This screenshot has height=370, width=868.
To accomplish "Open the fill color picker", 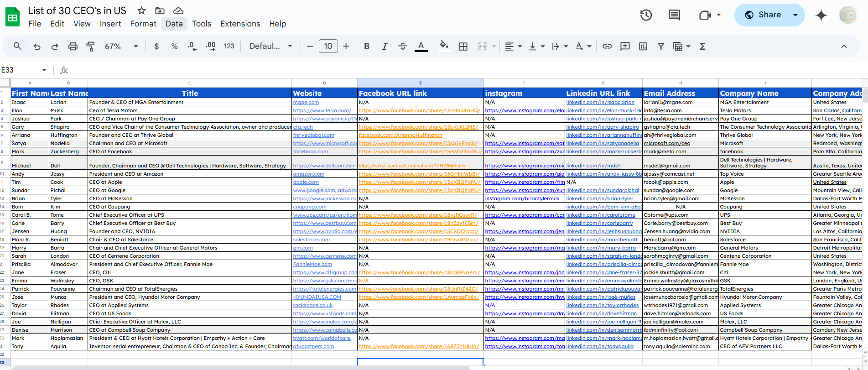I will pos(443,47).
